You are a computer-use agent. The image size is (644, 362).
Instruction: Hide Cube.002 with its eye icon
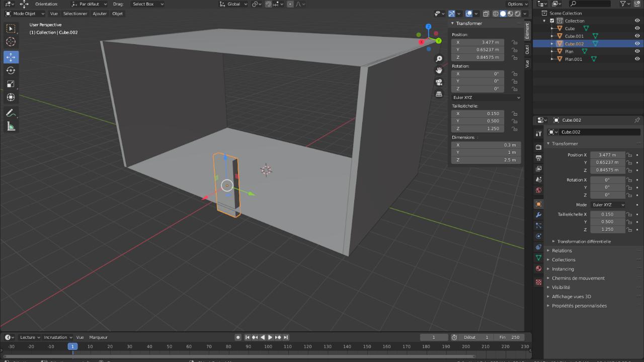[x=637, y=44]
